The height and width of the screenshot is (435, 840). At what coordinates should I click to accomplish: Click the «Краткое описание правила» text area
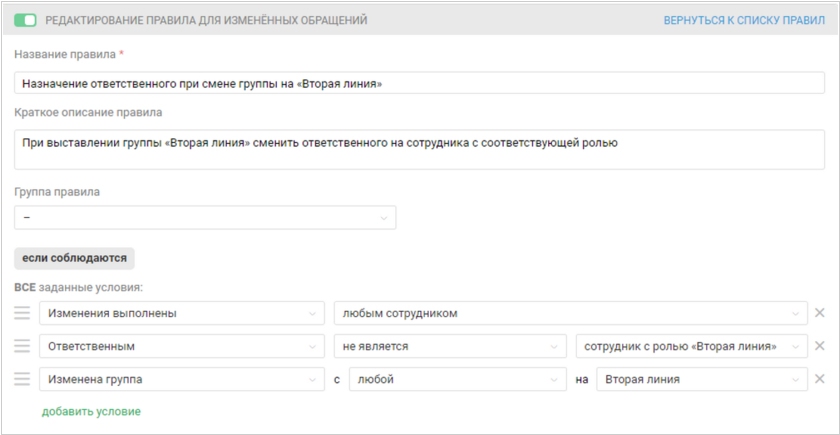pyautogui.click(x=420, y=150)
